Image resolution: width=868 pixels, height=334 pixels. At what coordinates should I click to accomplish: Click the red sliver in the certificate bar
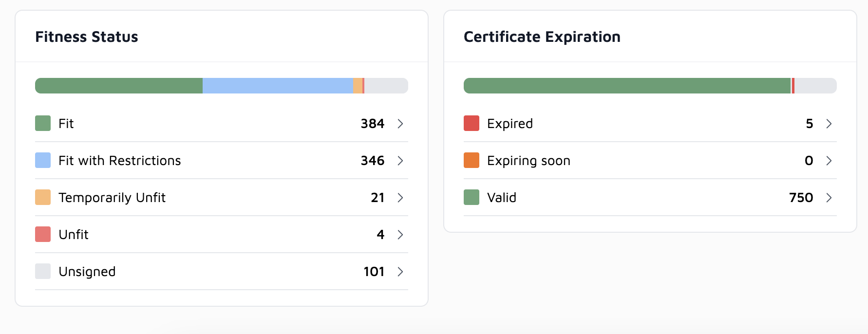click(x=793, y=85)
